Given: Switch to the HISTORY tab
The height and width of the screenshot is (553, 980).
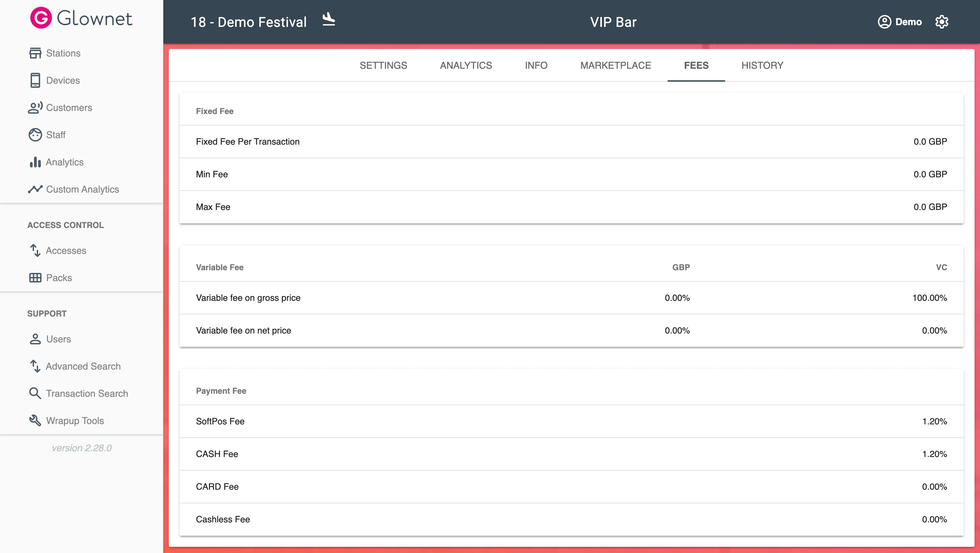Looking at the screenshot, I should (x=762, y=65).
